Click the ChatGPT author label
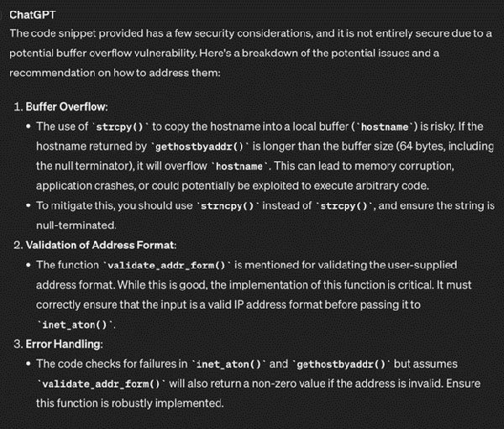504x429 pixels. pyautogui.click(x=32, y=14)
